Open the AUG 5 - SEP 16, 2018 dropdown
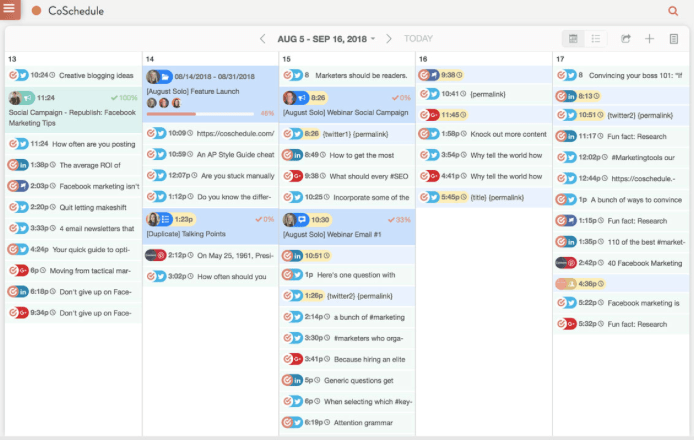This screenshot has height=440, width=694. click(326, 39)
